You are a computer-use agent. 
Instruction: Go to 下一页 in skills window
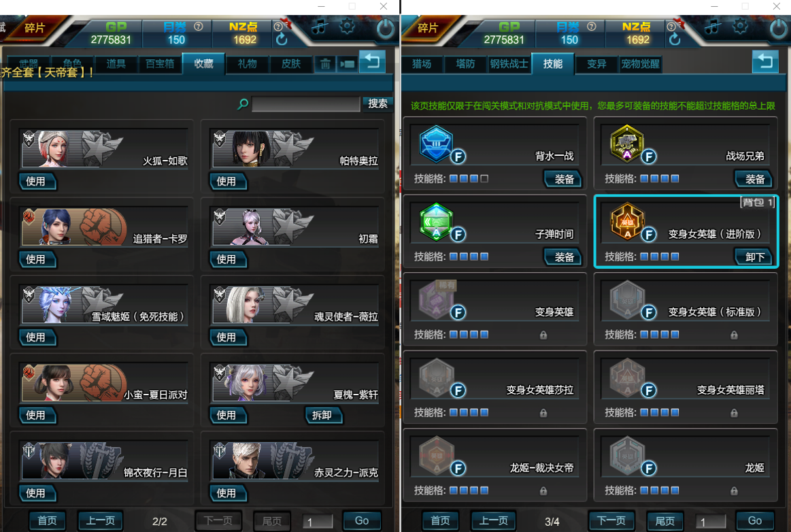coord(611,520)
